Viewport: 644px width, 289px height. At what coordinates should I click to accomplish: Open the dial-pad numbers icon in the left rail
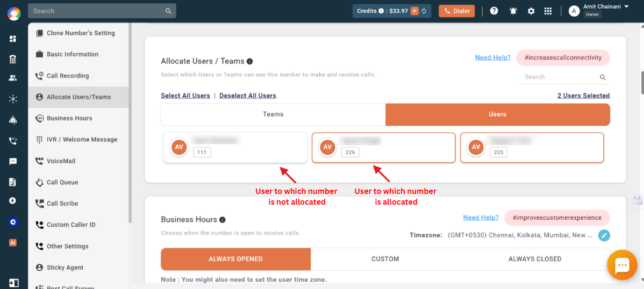pos(13,60)
